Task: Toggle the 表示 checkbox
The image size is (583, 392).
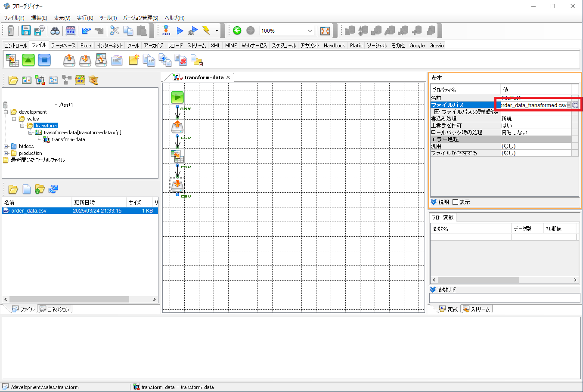Action: [455, 202]
